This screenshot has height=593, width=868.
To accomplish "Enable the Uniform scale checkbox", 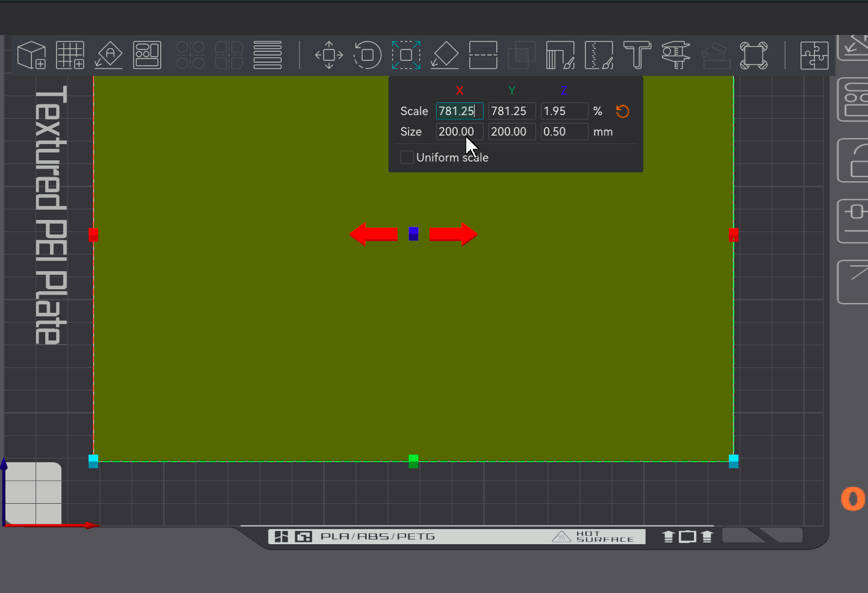I will tap(407, 157).
